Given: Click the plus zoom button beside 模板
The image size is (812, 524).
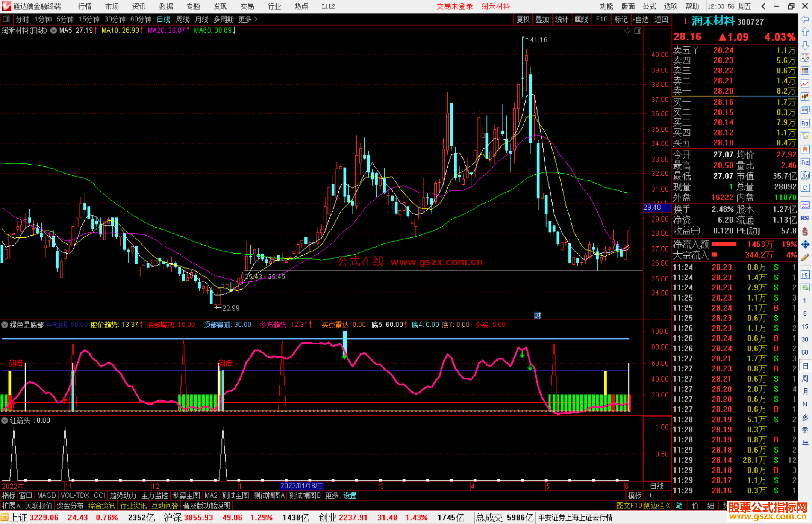Looking at the screenshot, I should click(651, 495).
